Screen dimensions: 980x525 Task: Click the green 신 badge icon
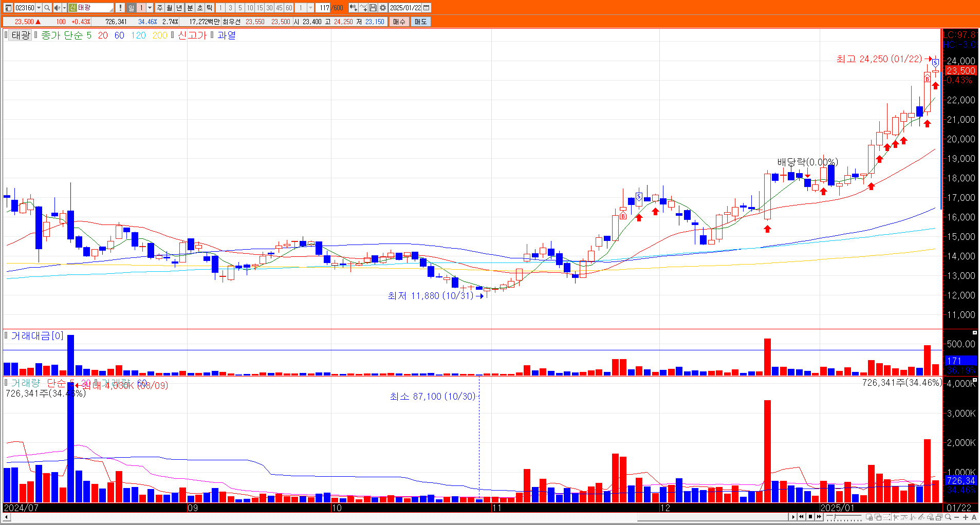point(72,8)
